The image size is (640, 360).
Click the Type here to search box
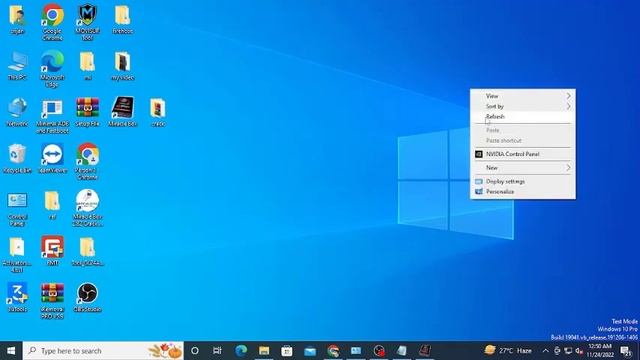[x=103, y=351]
